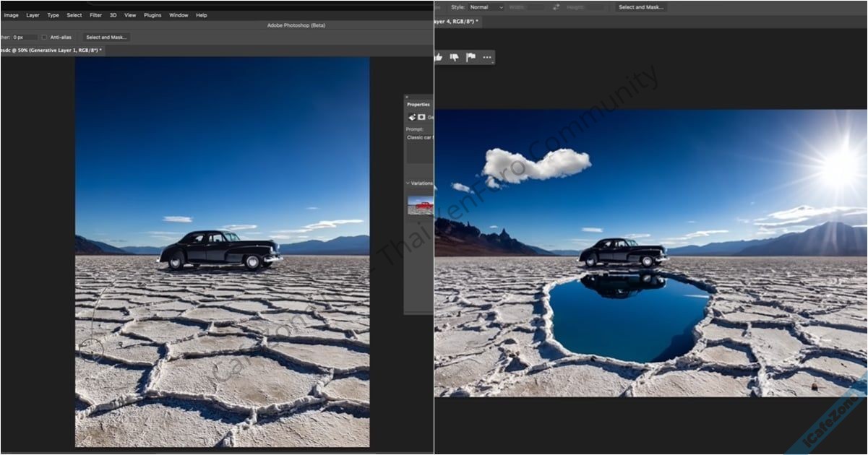This screenshot has width=868, height=455.
Task: Click the thumbs up feedback icon
Action: (x=439, y=57)
